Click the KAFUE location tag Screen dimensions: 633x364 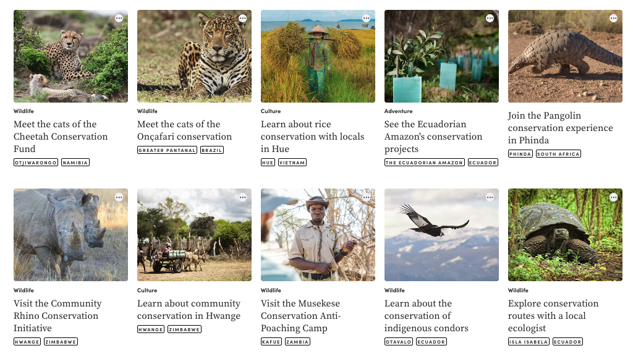tap(271, 342)
